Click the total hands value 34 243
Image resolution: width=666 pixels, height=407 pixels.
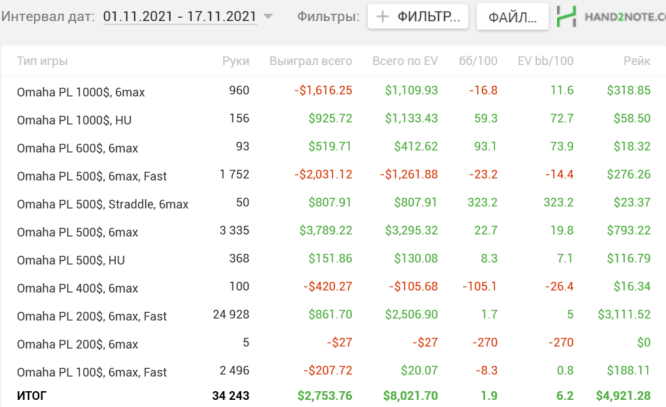tap(231, 396)
